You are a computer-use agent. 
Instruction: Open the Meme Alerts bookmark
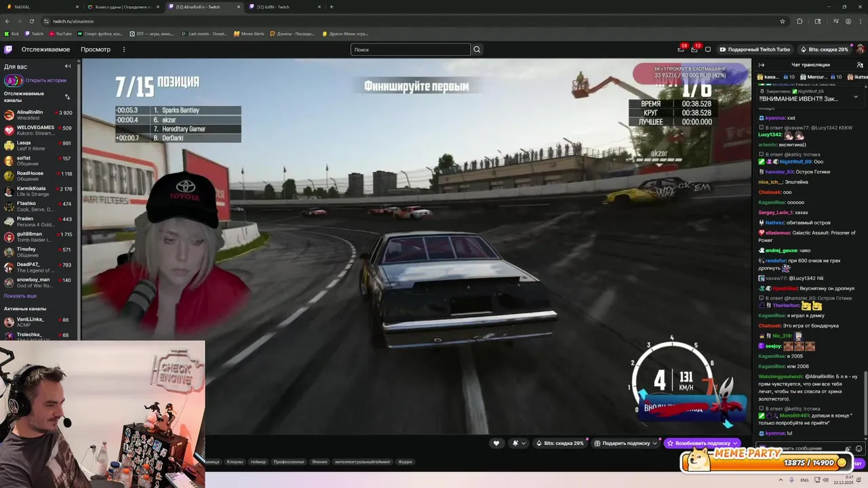point(249,33)
